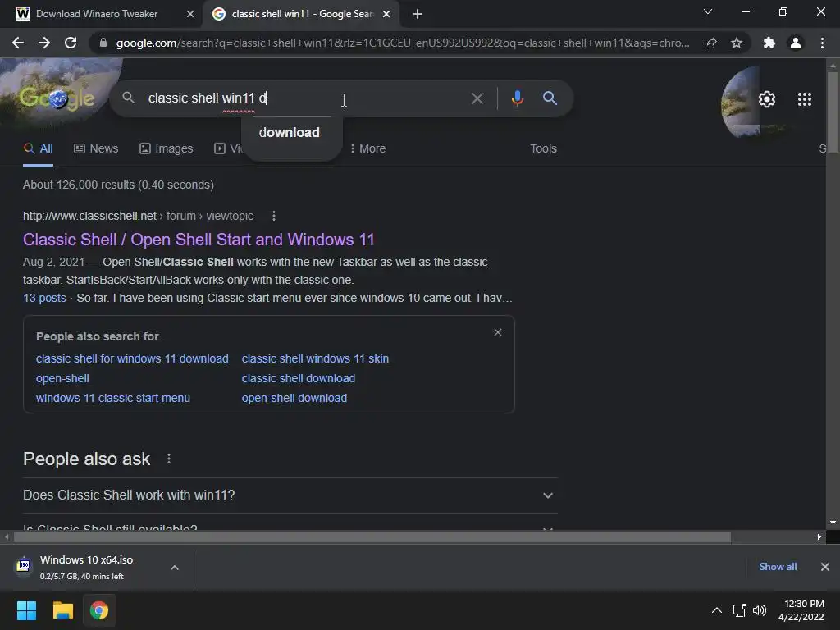Image resolution: width=840 pixels, height=630 pixels.
Task: Click the address bar URL
Action: click(x=403, y=43)
